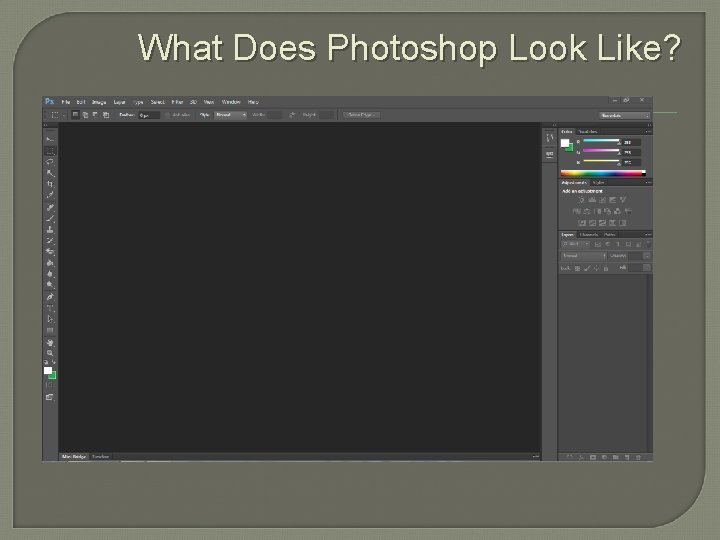Viewport: 720px width, 540px height.
Task: Toggle Lock all padlock icon
Action: click(606, 268)
